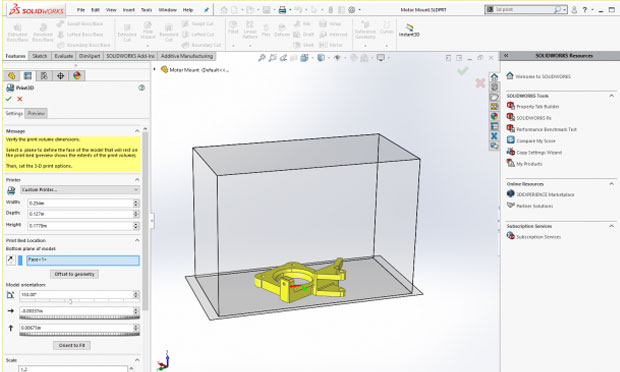Open the ConfigurationManager tab icon
The height and width of the screenshot is (372, 620).
coord(44,76)
